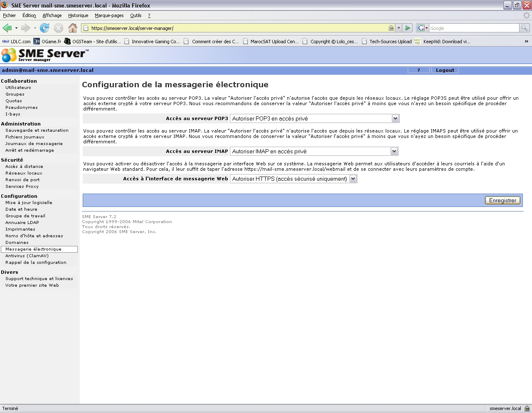
Task: Click the status bar padlock icon
Action: coord(527,408)
